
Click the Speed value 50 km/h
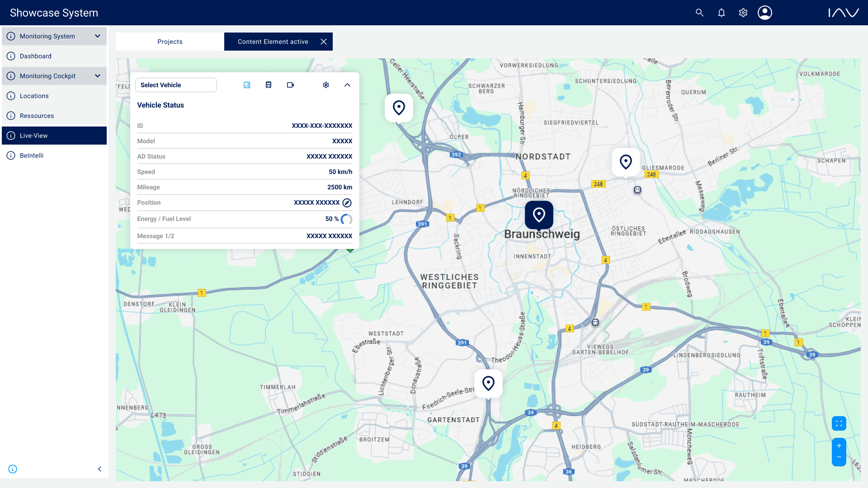point(340,172)
